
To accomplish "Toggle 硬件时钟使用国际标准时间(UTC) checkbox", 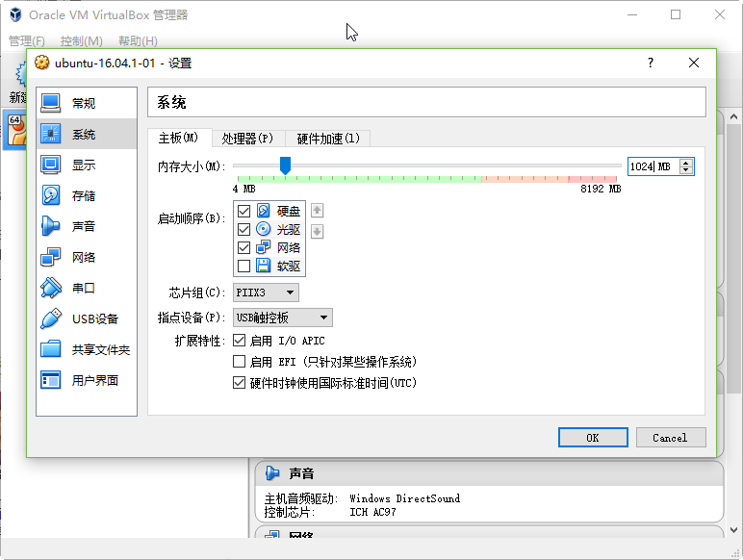I will pyautogui.click(x=239, y=382).
